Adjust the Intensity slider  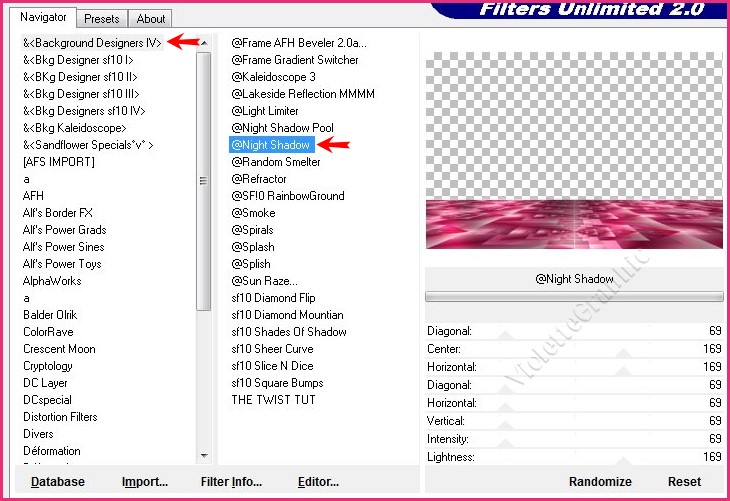(x=574, y=439)
